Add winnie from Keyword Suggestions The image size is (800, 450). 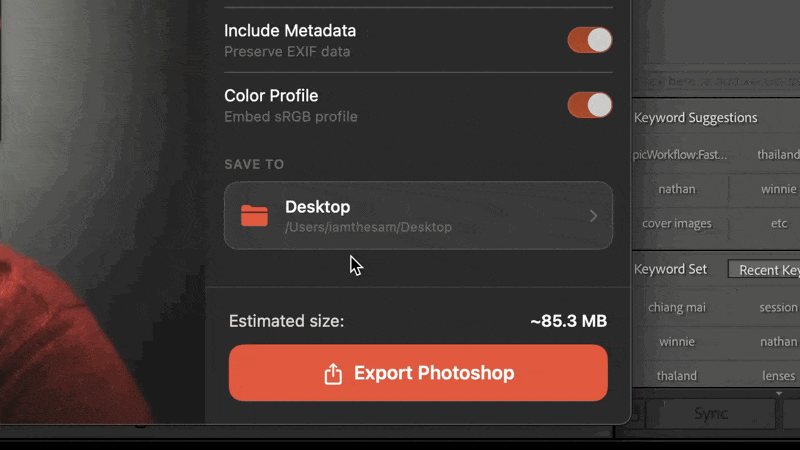778,189
